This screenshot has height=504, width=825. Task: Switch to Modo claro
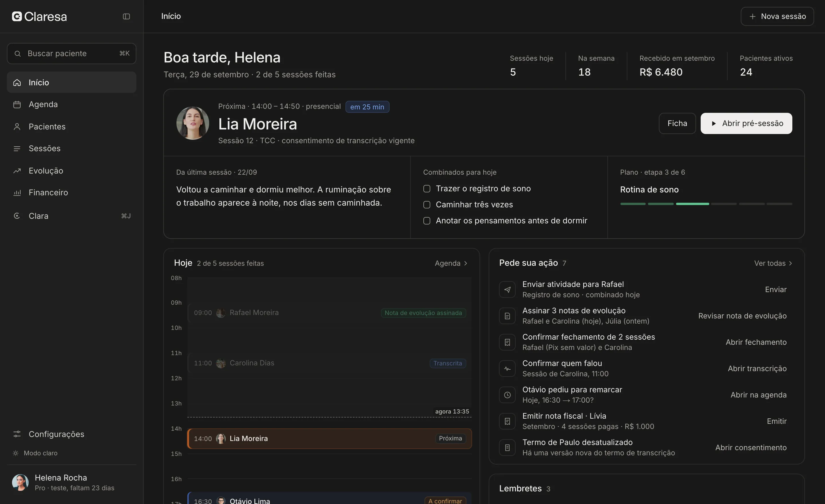pyautogui.click(x=35, y=453)
